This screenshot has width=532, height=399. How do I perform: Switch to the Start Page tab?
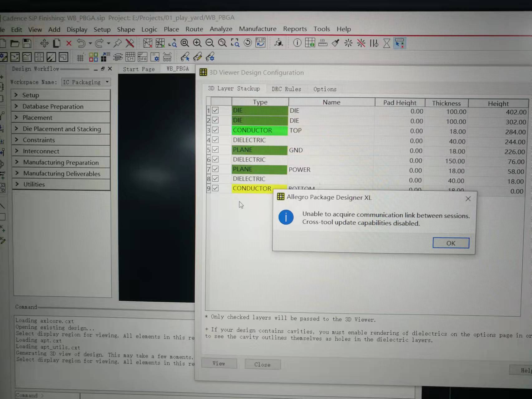click(x=139, y=69)
